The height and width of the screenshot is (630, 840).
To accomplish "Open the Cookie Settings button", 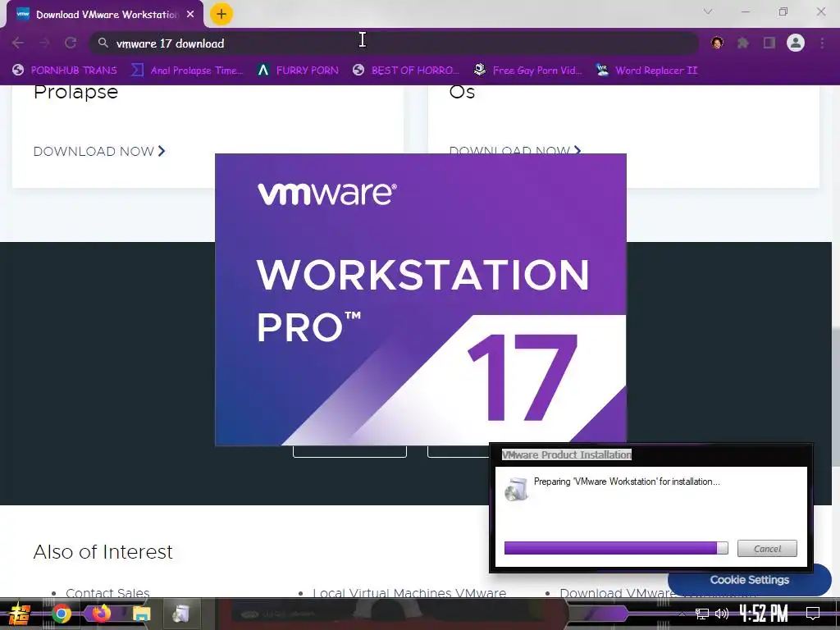I will 749,580.
